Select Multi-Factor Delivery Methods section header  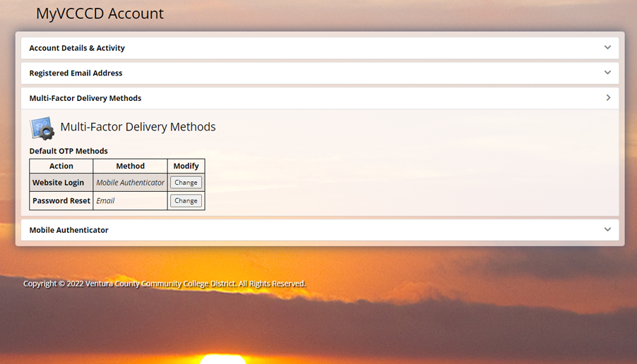click(x=320, y=98)
